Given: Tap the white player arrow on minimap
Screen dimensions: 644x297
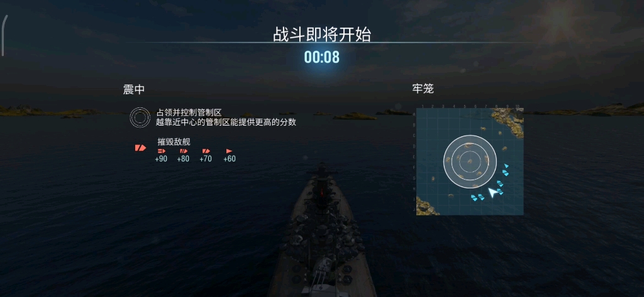Looking at the screenshot, I should coord(492,192).
